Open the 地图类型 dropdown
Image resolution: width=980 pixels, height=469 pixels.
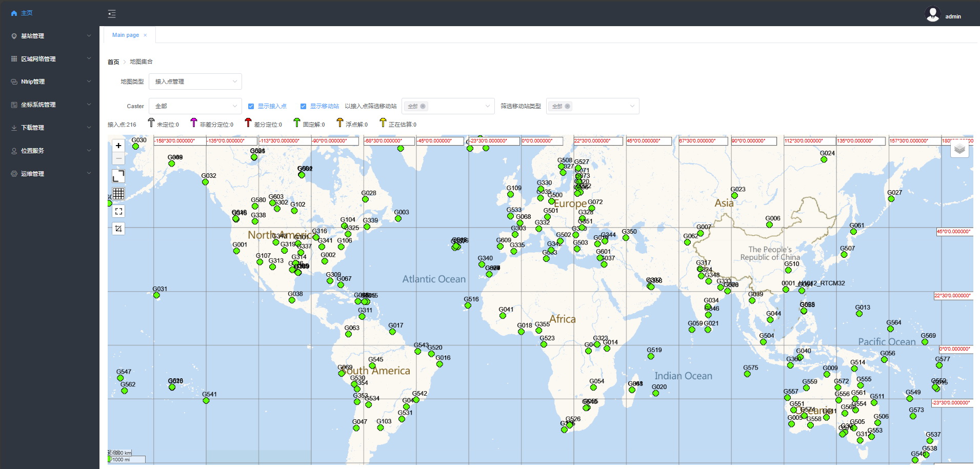click(195, 81)
